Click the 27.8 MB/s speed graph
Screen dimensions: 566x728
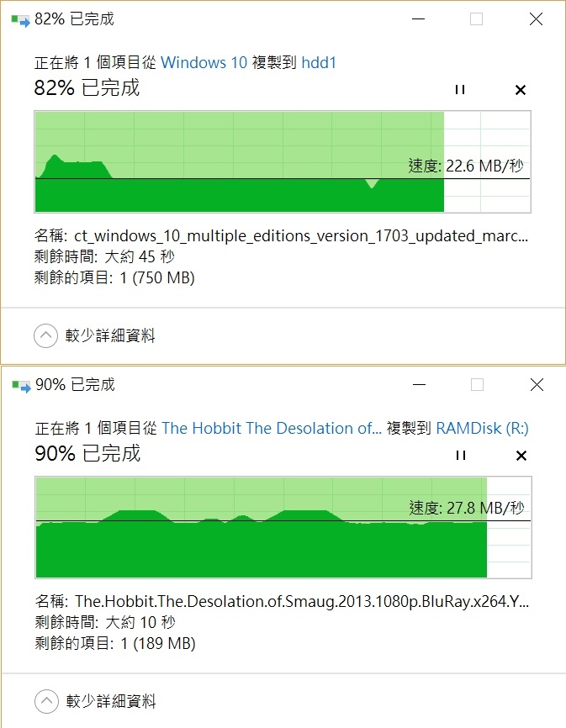[x=283, y=527]
